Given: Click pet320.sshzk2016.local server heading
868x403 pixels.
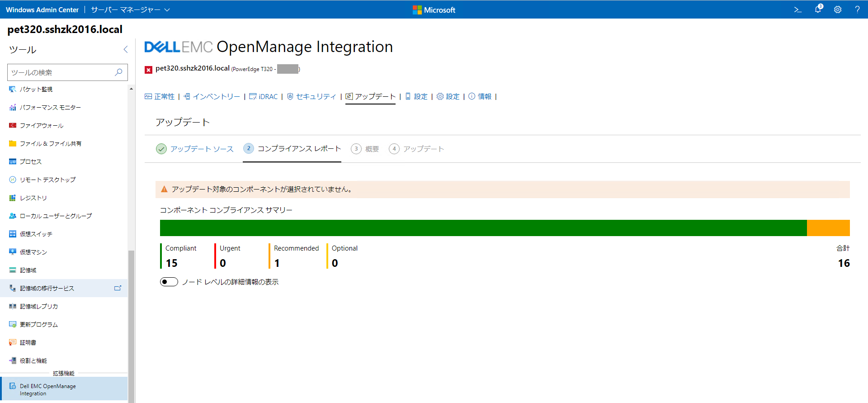Looking at the screenshot, I should coord(65,29).
